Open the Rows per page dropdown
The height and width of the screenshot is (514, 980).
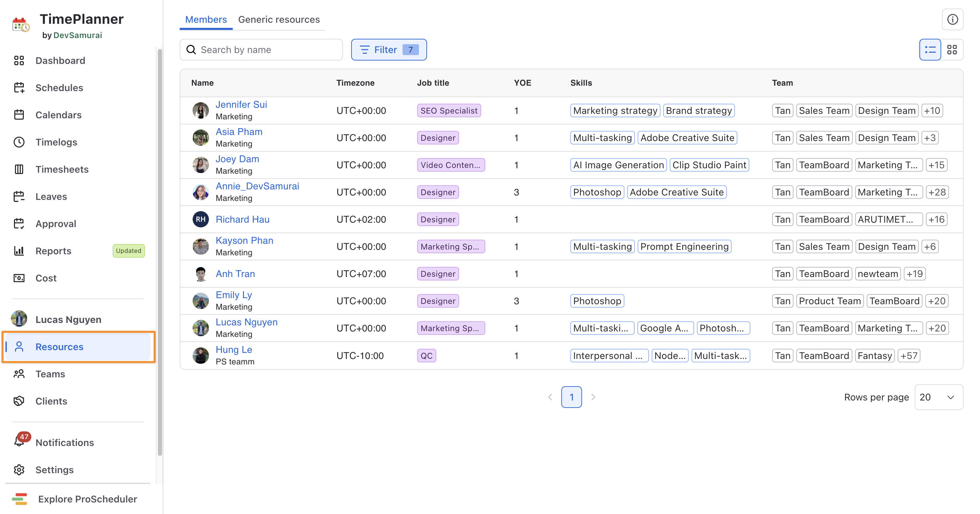coord(938,397)
